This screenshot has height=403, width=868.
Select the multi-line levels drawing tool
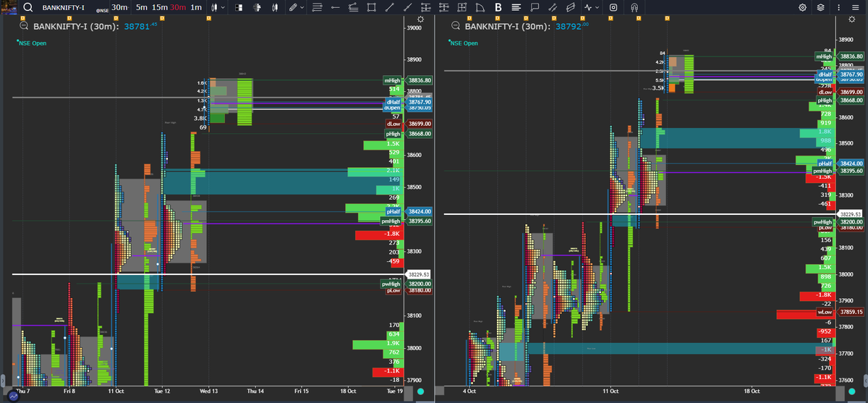[317, 7]
